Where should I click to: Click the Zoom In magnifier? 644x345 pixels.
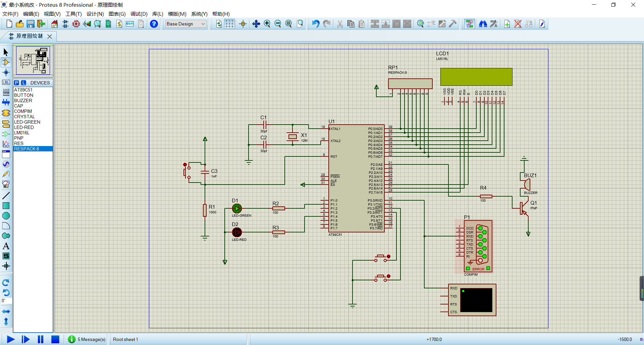click(x=267, y=24)
